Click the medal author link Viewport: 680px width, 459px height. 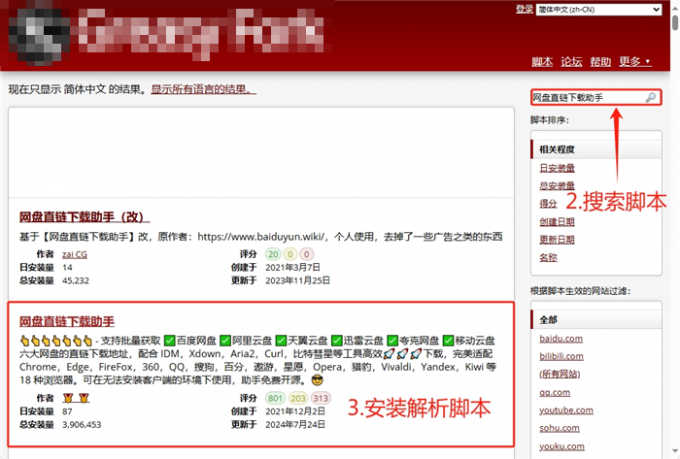point(76,398)
